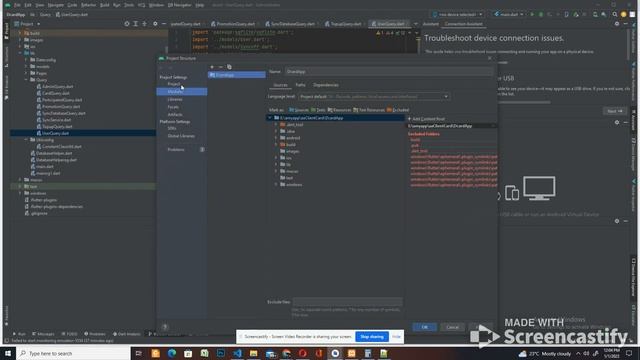This screenshot has width=640, height=360.
Task: Mark folder as Excluded
Action: click(x=398, y=110)
